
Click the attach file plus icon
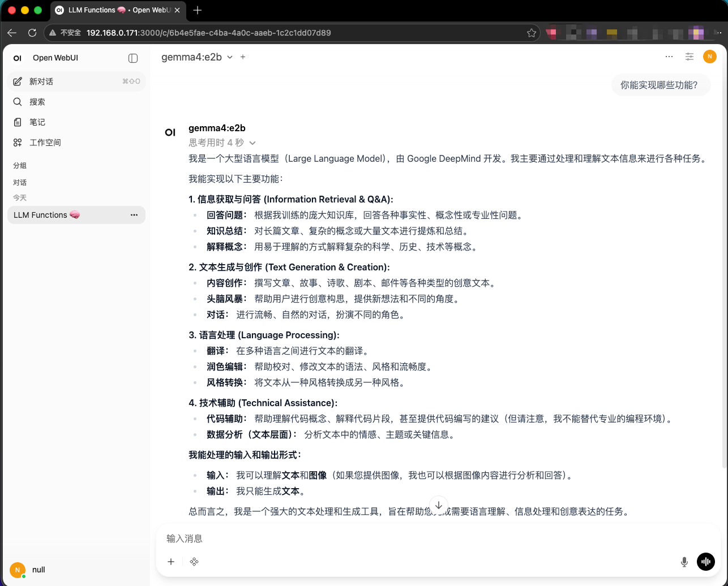pyautogui.click(x=171, y=562)
